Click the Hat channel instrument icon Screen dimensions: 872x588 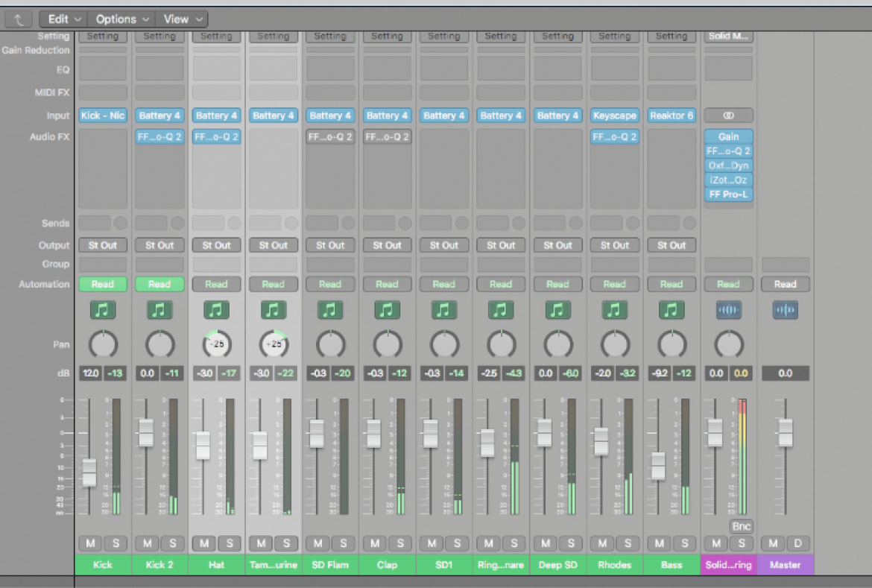pos(216,310)
